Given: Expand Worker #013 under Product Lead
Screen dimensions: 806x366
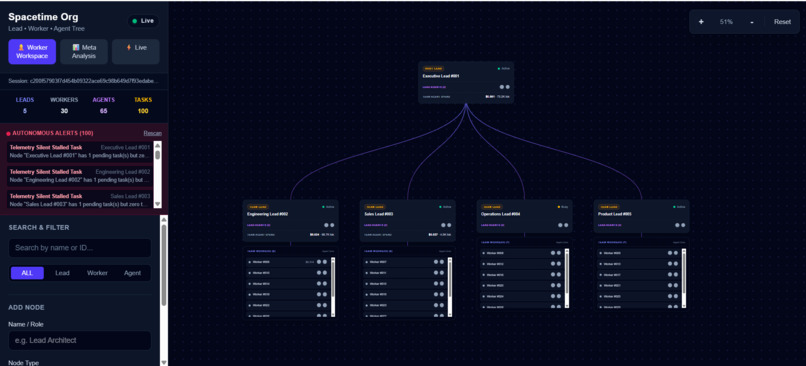Looking at the screenshot, I should [638, 264].
